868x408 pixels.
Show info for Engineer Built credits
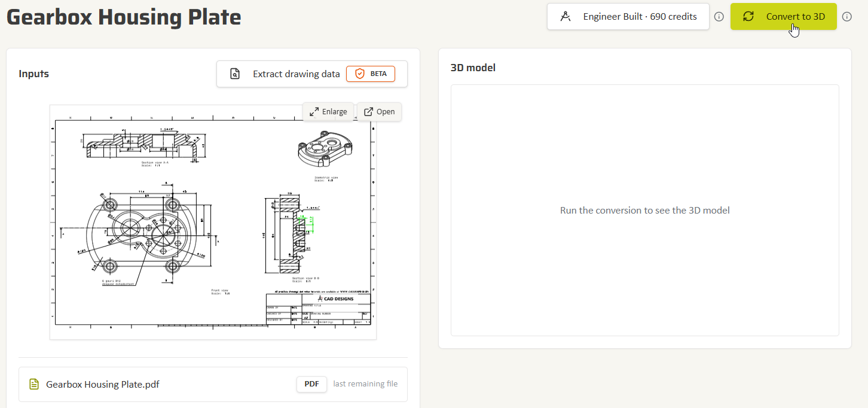point(719,17)
